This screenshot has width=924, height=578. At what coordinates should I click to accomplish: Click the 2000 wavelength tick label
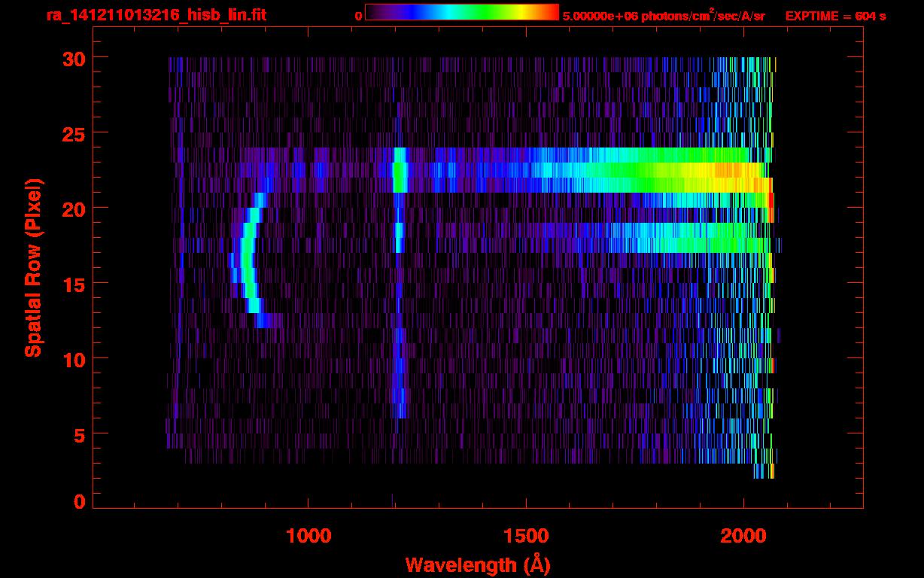click(743, 535)
